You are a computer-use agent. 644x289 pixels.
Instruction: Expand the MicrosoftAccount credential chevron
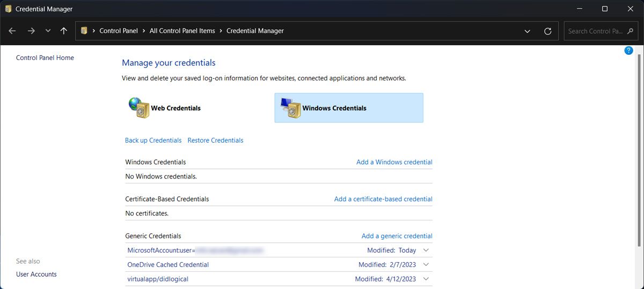(426, 250)
